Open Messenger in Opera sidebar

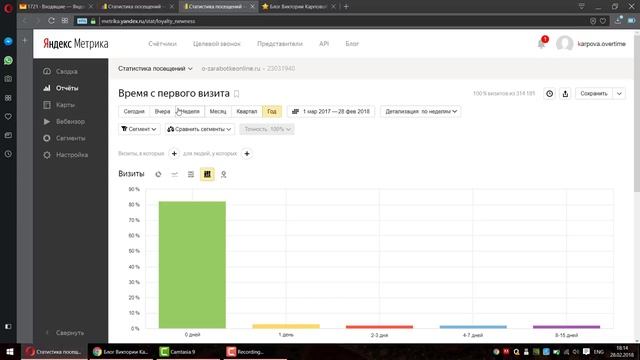point(8,41)
